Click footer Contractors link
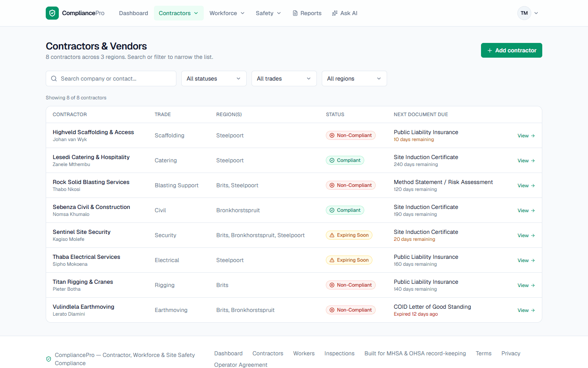The height and width of the screenshot is (368, 588). (x=268, y=353)
